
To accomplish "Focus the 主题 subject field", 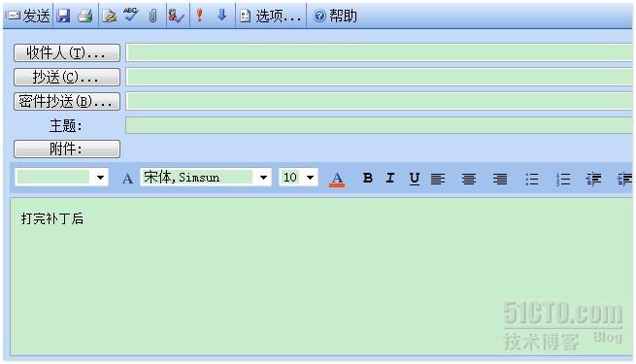I will pos(380,125).
